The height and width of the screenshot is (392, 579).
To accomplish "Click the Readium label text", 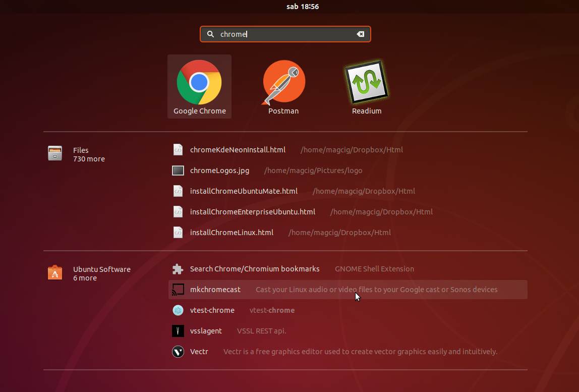I will tap(366, 111).
